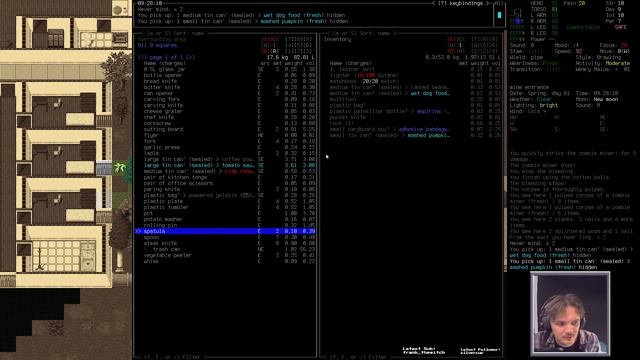640x360 pixels.
Task: Select the lighter (butane) inventory item
Action: click(416, 76)
